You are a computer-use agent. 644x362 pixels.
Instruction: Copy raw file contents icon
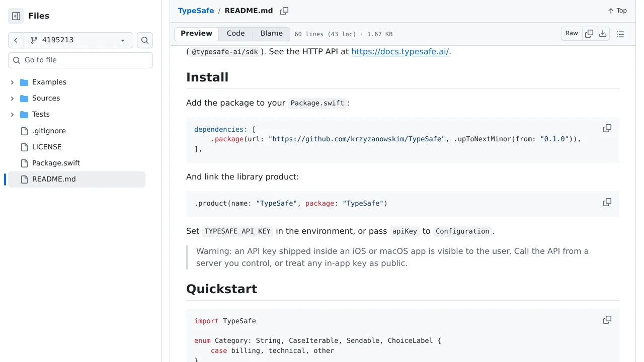(x=589, y=34)
